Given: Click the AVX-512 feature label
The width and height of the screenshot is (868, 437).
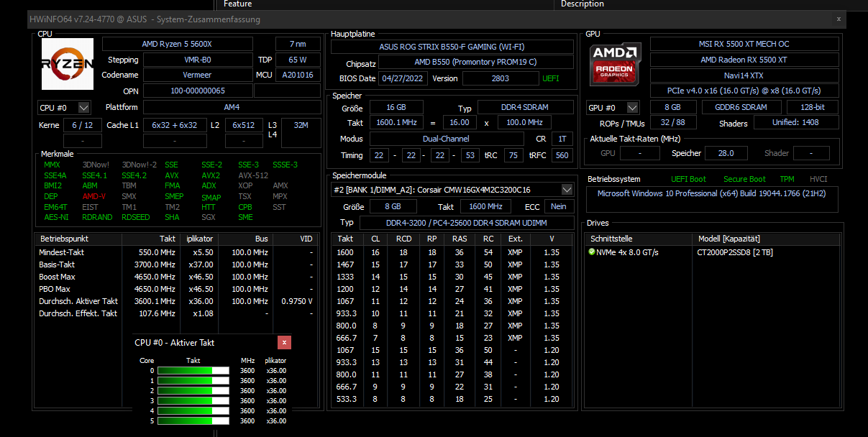Looking at the screenshot, I should coord(253,175).
